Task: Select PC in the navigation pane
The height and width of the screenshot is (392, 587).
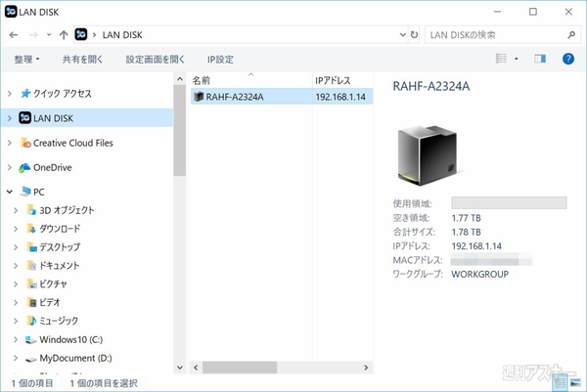Action: (32, 192)
